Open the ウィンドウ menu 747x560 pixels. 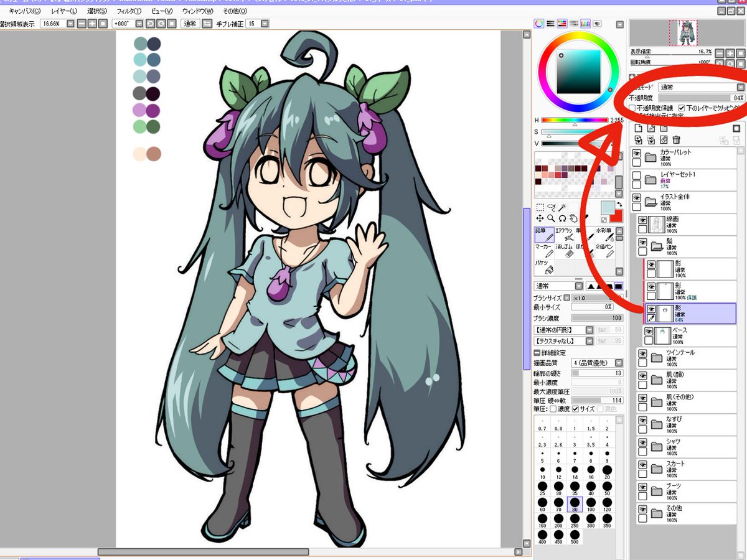pyautogui.click(x=199, y=11)
